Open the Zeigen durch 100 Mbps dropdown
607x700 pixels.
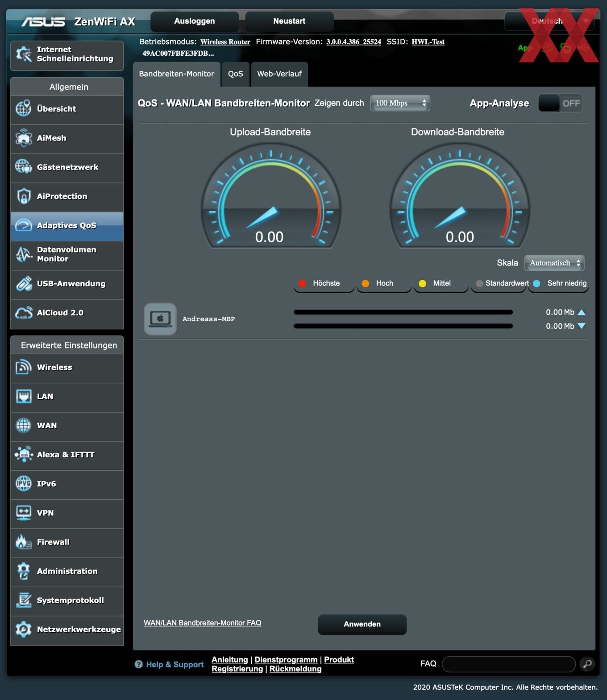pos(400,103)
